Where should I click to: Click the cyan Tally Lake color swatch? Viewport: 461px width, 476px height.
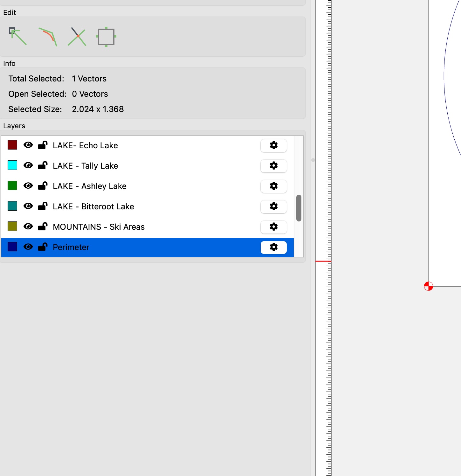pyautogui.click(x=12, y=165)
